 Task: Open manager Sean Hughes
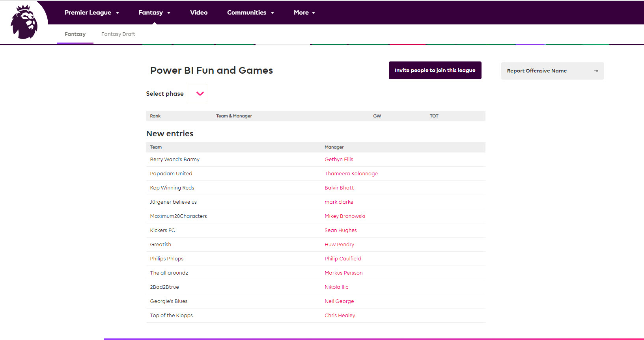click(341, 230)
